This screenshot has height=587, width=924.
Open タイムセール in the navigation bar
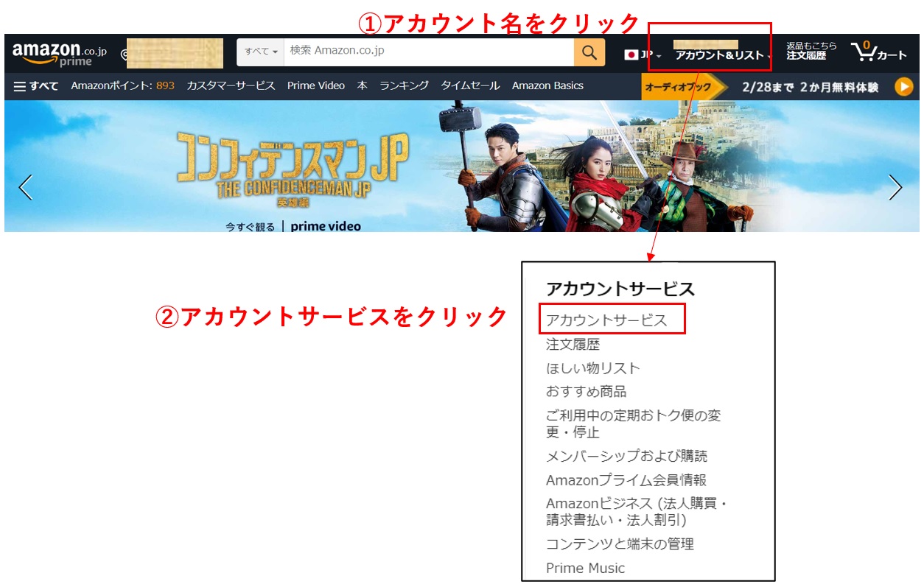coord(470,86)
